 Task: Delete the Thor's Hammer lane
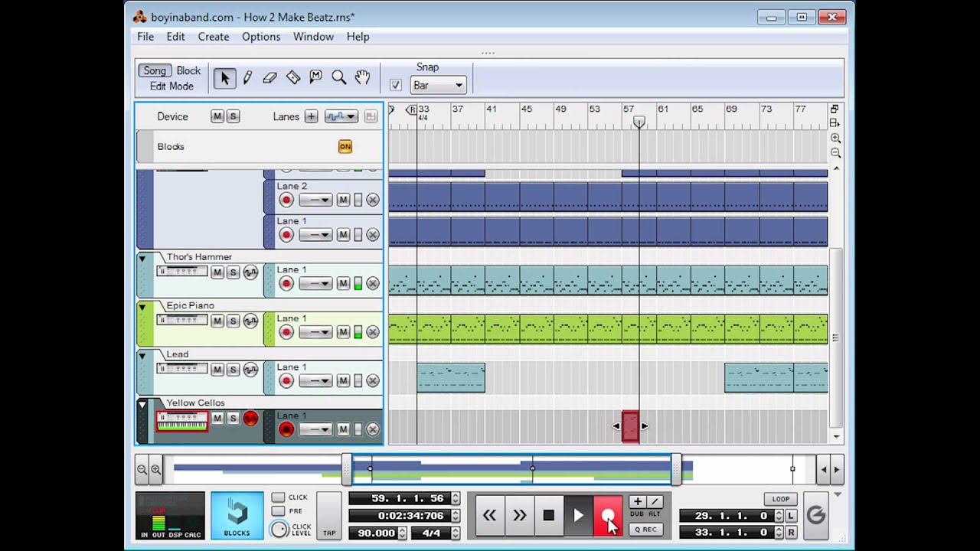[373, 283]
